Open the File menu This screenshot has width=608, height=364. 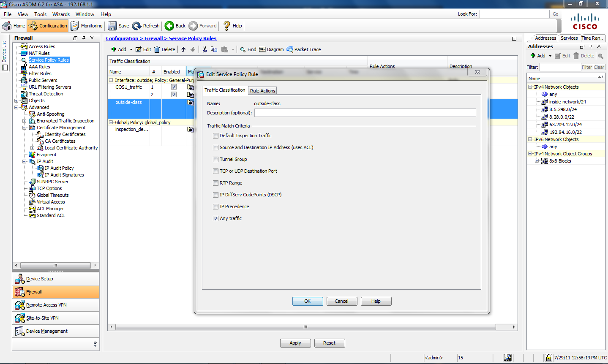[x=8, y=14]
